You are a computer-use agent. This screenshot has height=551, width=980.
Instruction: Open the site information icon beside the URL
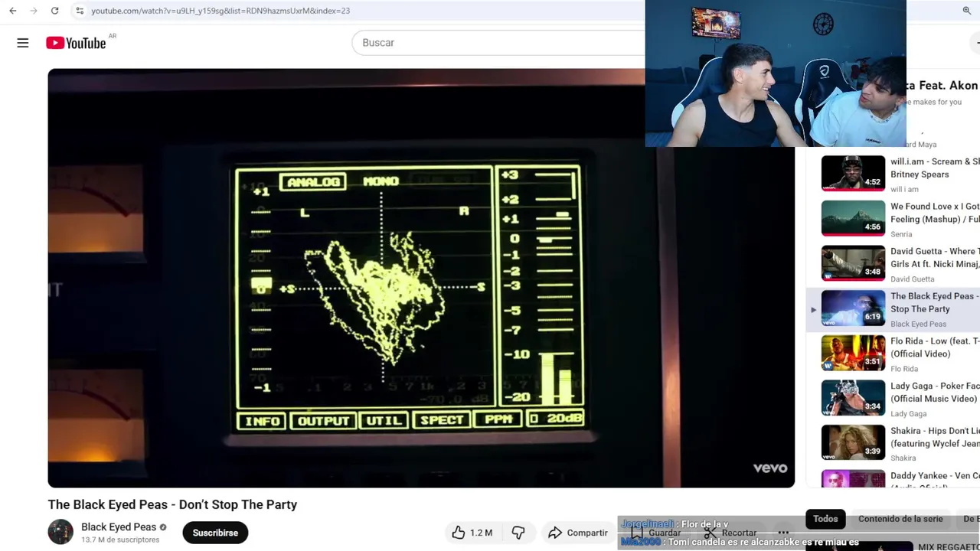(80, 11)
